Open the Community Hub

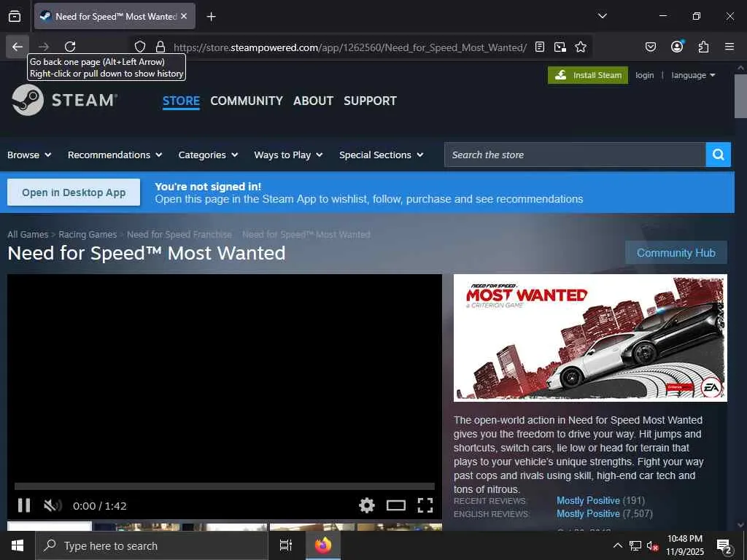pos(676,252)
